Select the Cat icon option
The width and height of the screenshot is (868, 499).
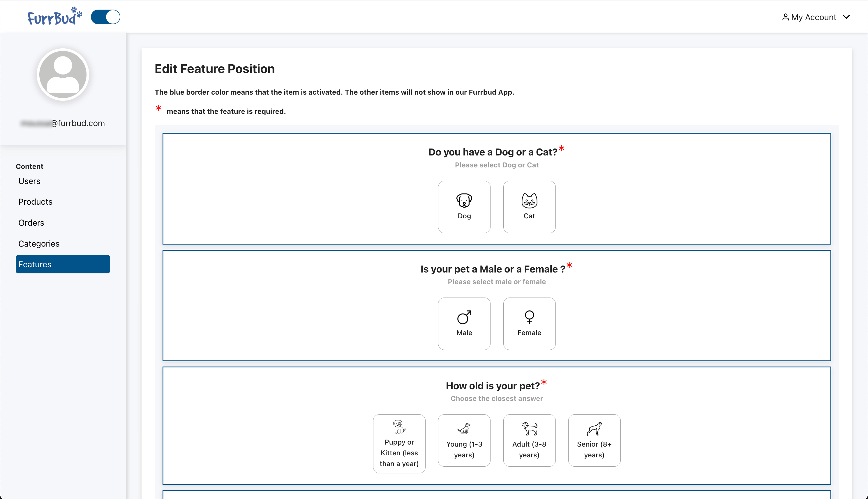pos(529,207)
